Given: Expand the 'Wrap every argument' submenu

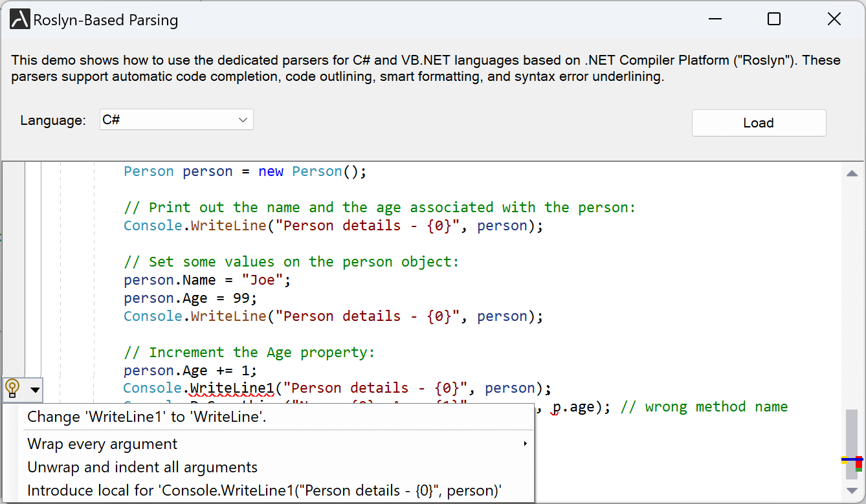Looking at the screenshot, I should click(x=524, y=444).
